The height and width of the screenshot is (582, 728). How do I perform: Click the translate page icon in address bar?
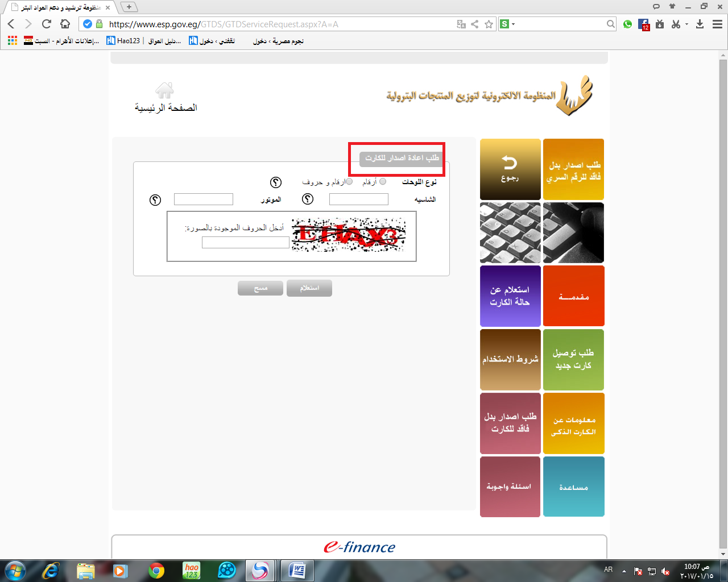(x=461, y=24)
